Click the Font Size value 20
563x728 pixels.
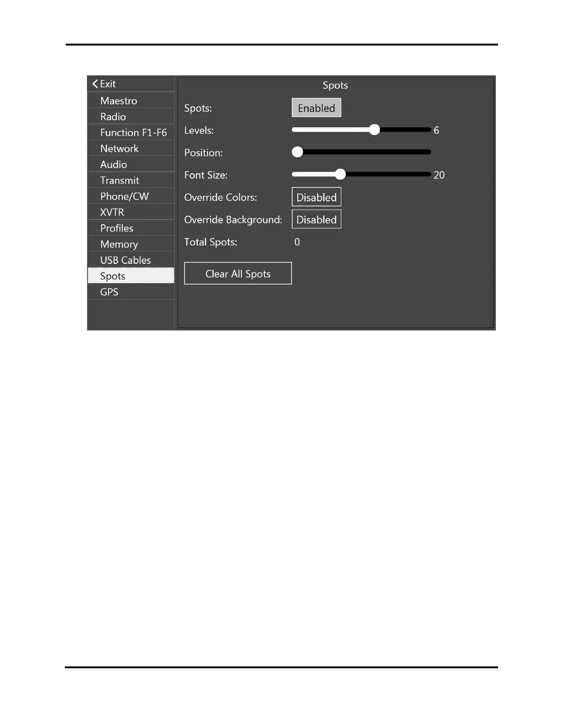439,175
